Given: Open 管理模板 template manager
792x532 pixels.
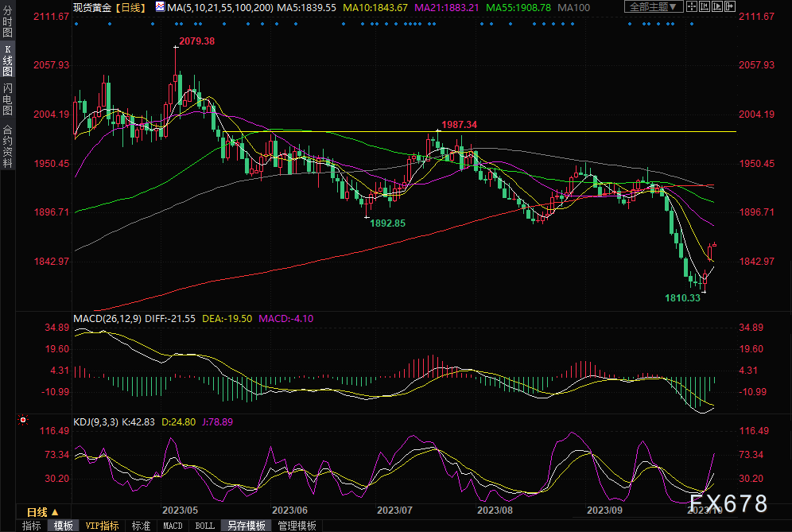Looking at the screenshot, I should pos(297,526).
